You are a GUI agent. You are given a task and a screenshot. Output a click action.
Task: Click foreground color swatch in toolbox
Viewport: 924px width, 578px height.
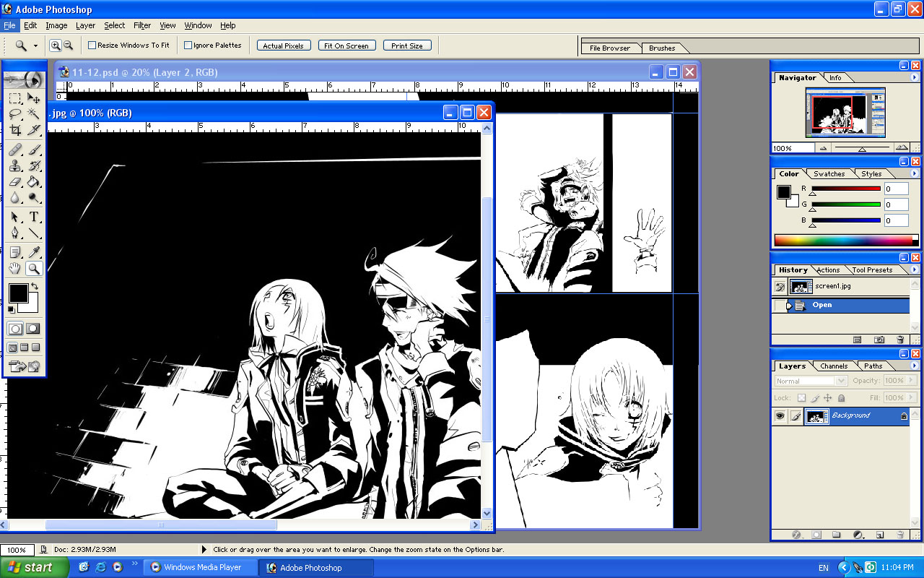[x=18, y=293]
